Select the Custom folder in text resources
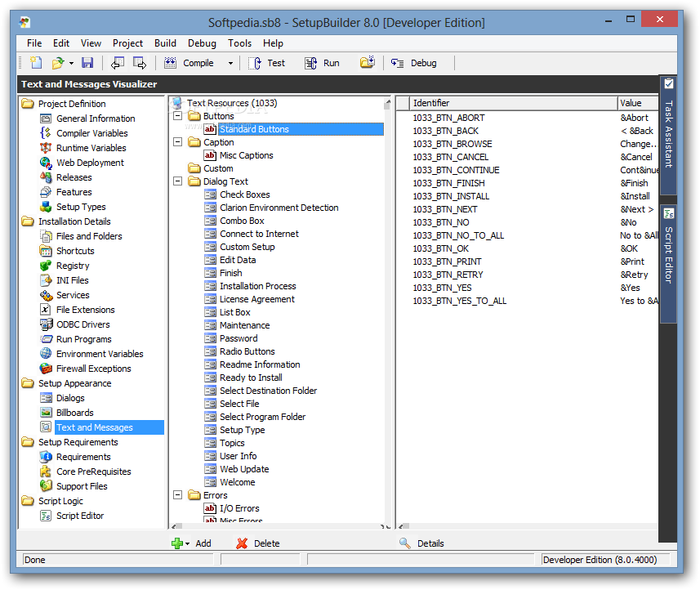Viewport: 700px width, 590px height. (218, 168)
